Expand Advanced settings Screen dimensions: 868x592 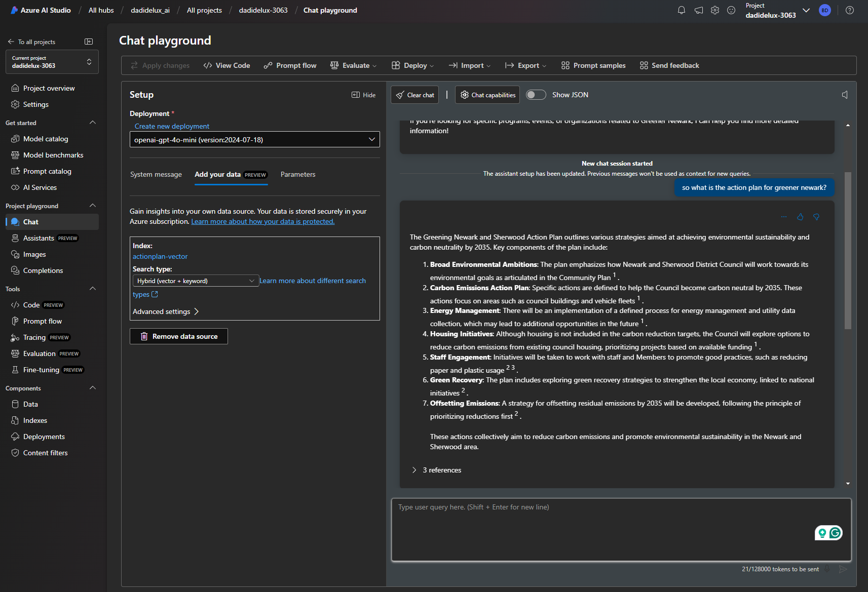166,311
